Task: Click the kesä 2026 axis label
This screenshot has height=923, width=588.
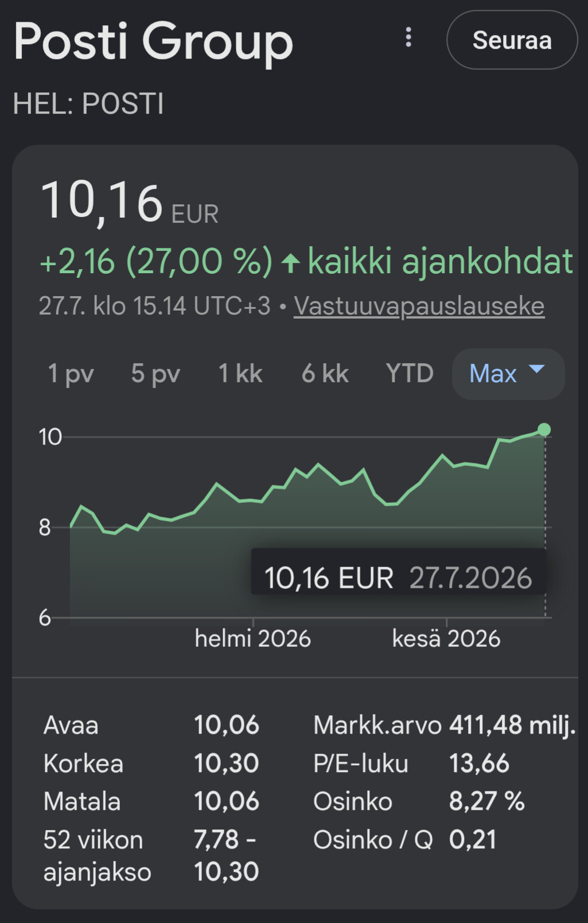Action: [446, 639]
